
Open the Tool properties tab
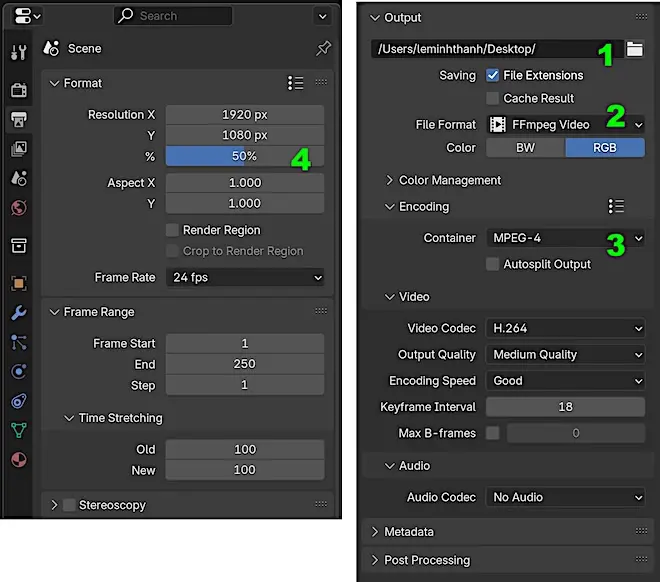(19, 53)
